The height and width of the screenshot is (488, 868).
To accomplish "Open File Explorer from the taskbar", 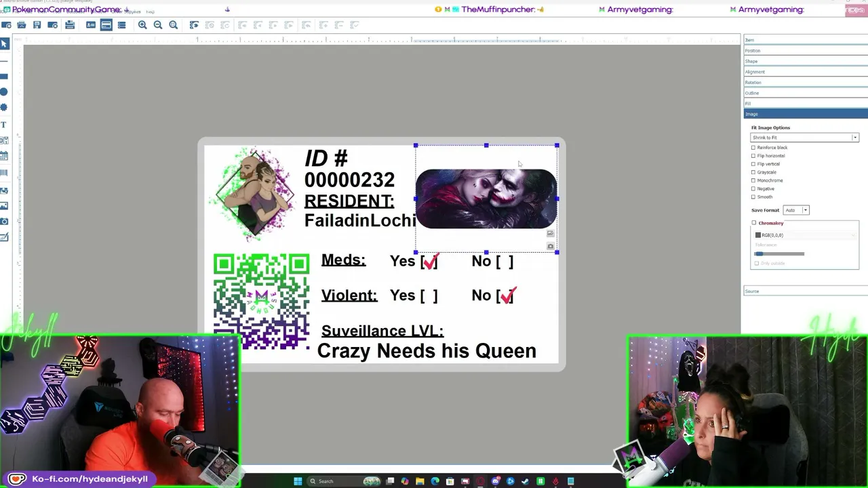I will (420, 481).
